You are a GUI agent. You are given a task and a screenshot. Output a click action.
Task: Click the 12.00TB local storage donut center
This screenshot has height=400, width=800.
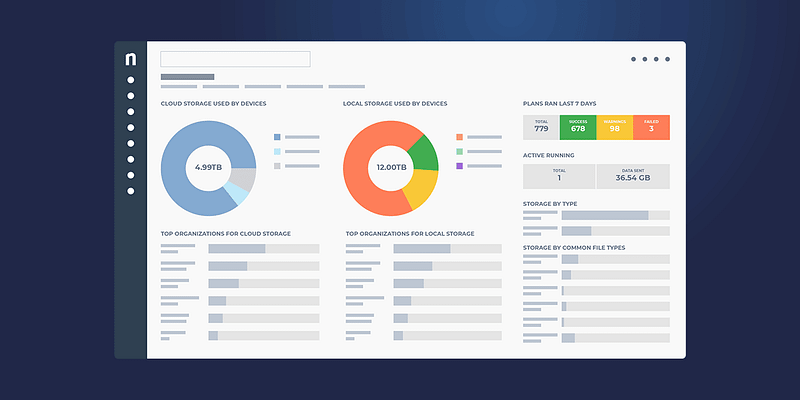[x=391, y=167]
